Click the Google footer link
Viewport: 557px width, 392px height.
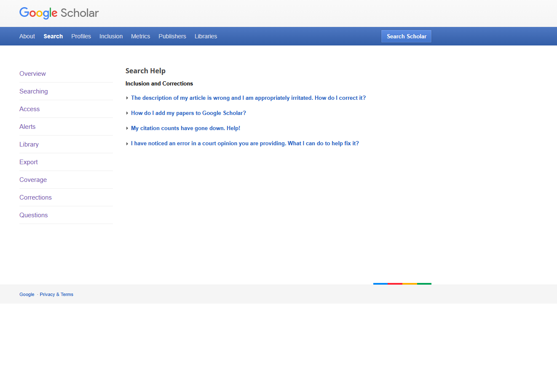[x=27, y=294]
